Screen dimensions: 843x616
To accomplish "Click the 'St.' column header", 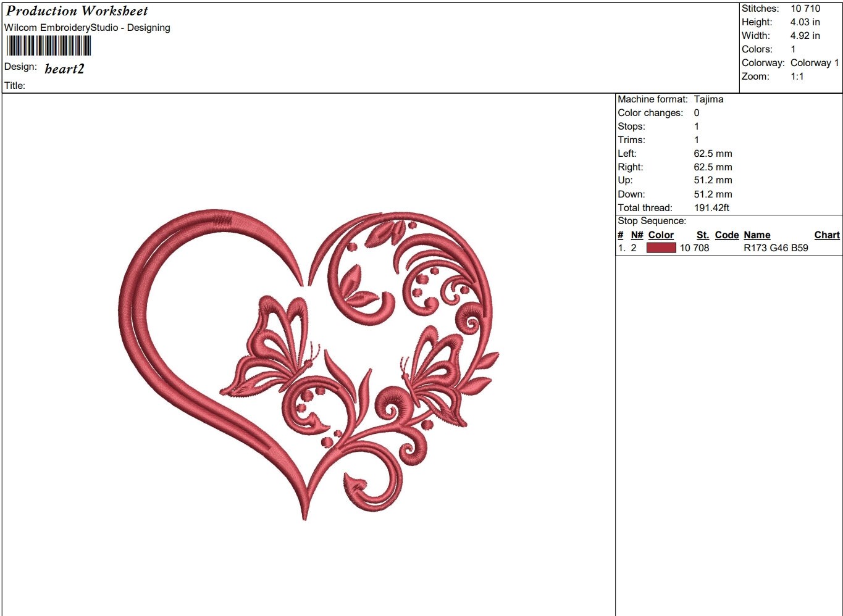I will [703, 235].
